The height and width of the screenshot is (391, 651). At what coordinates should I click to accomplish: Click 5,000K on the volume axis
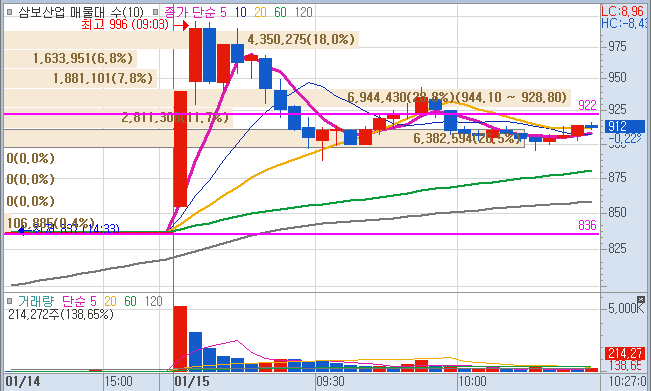[626, 308]
